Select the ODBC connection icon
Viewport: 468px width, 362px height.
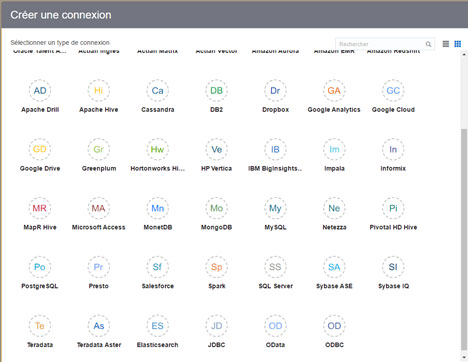point(334,326)
